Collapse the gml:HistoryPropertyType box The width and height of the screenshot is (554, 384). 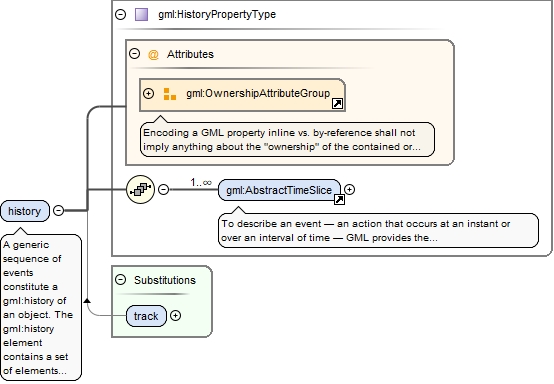pos(121,14)
